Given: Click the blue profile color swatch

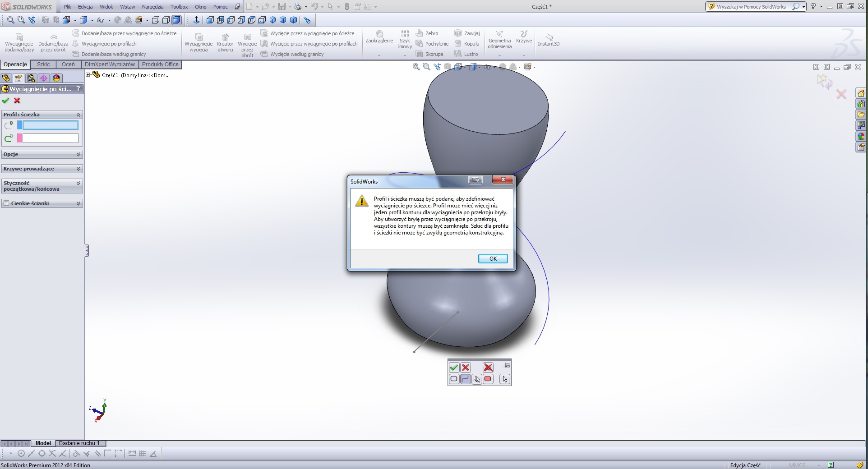Looking at the screenshot, I should point(19,125).
